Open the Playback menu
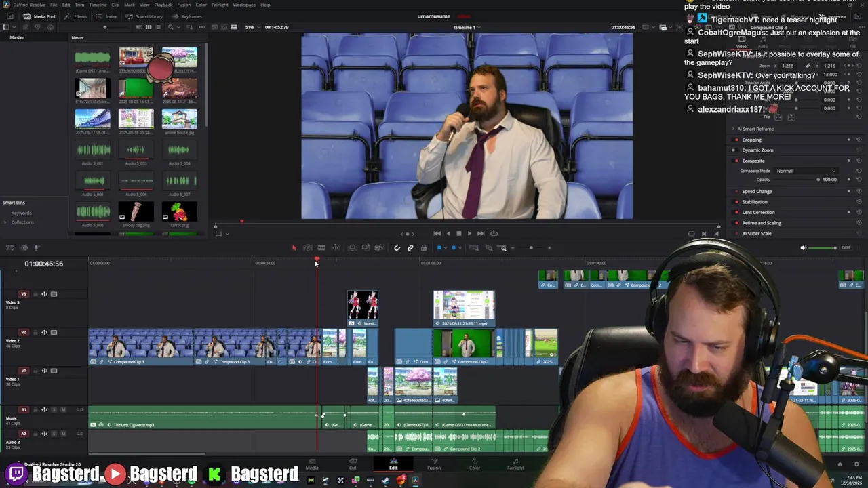868x488 pixels. (163, 5)
